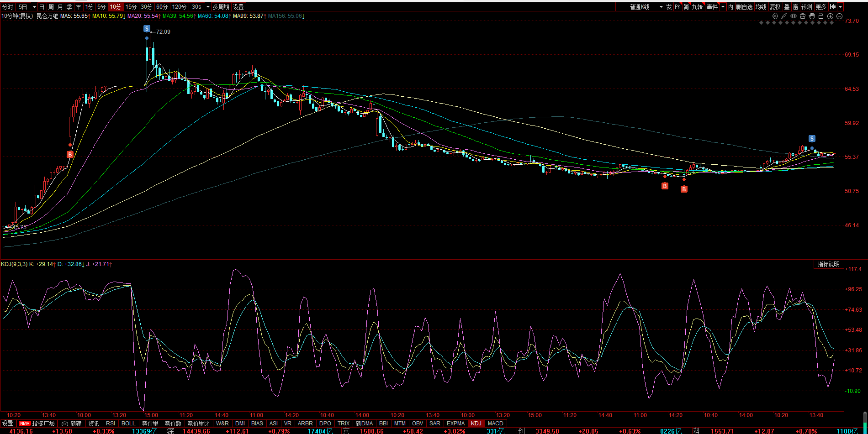The image size is (868, 434).
Task: Click the 指标说明 button
Action: 828,264
